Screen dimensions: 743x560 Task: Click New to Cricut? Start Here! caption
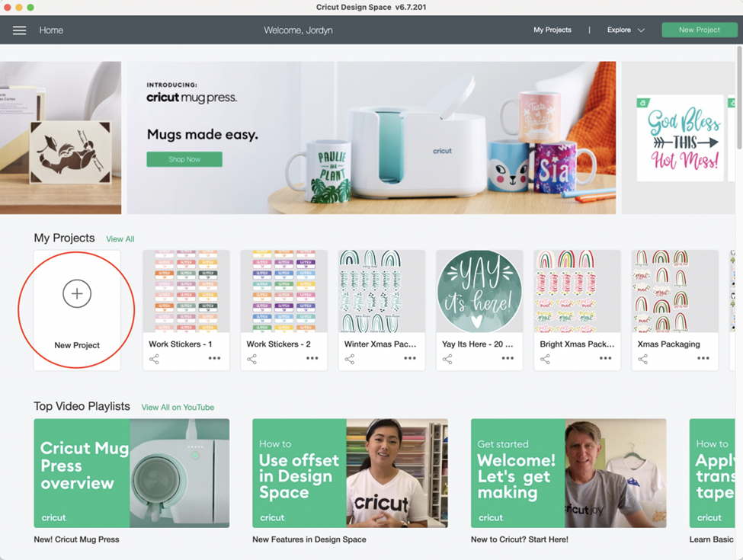coord(520,539)
